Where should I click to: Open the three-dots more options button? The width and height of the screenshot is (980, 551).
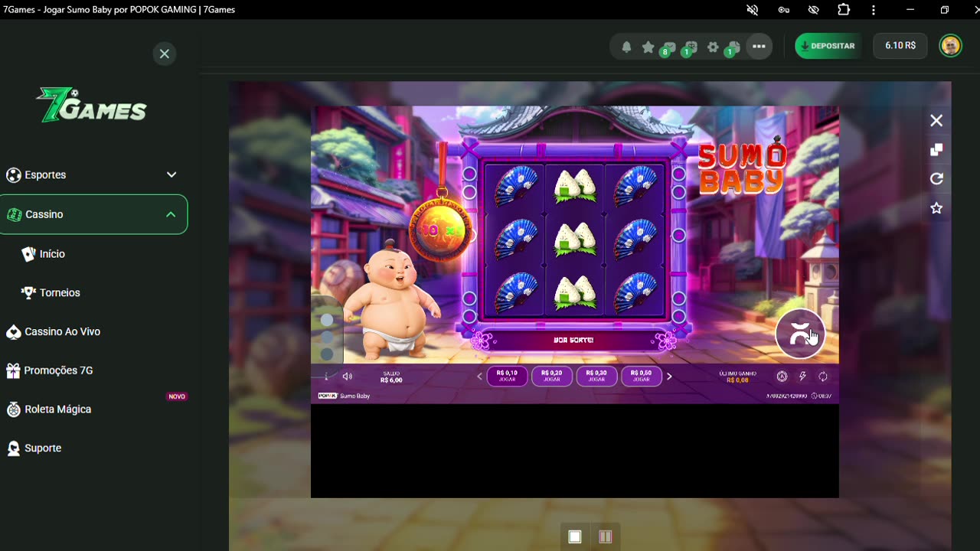tap(759, 46)
